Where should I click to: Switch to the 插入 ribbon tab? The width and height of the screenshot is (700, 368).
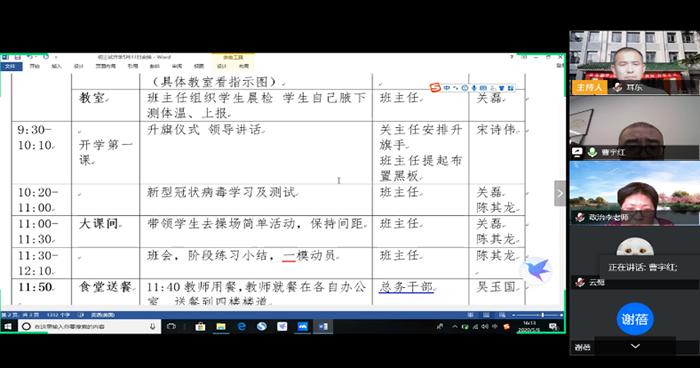56,66
